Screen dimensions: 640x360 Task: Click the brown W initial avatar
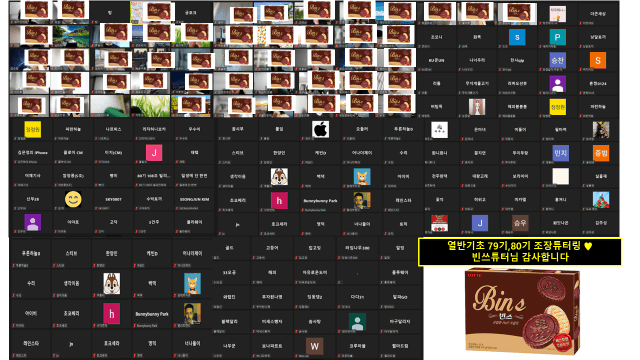(x=314, y=346)
